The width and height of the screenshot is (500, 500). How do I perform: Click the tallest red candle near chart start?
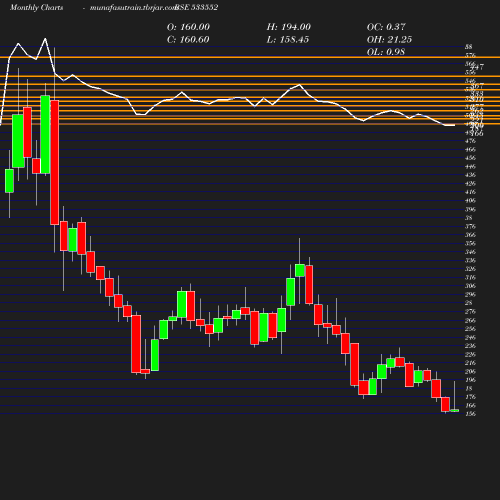[x=55, y=162]
